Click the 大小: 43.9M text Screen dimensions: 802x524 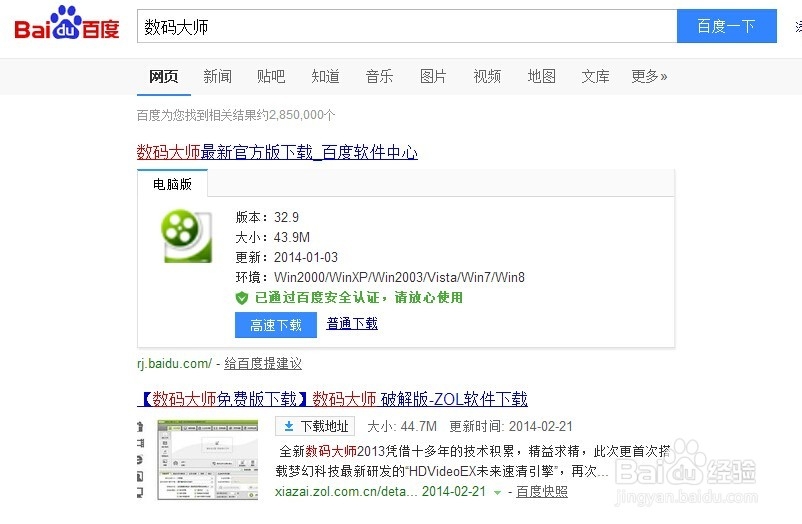pos(273,237)
